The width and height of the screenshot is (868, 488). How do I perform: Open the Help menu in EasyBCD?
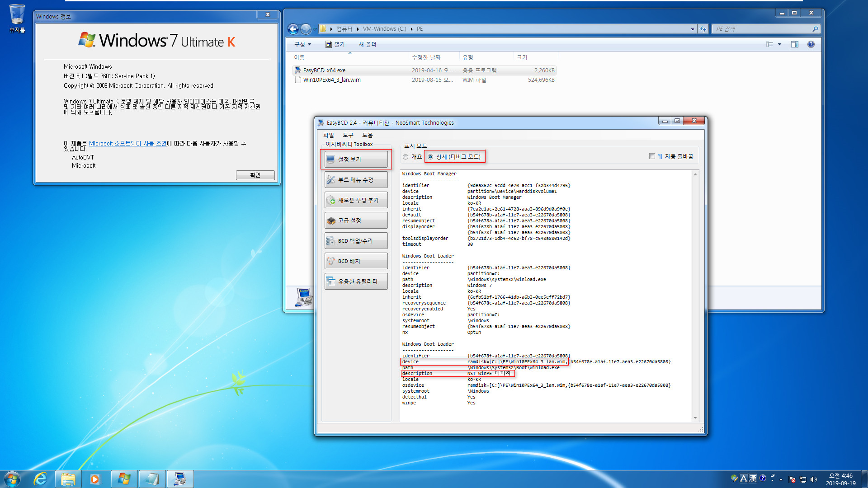point(367,135)
